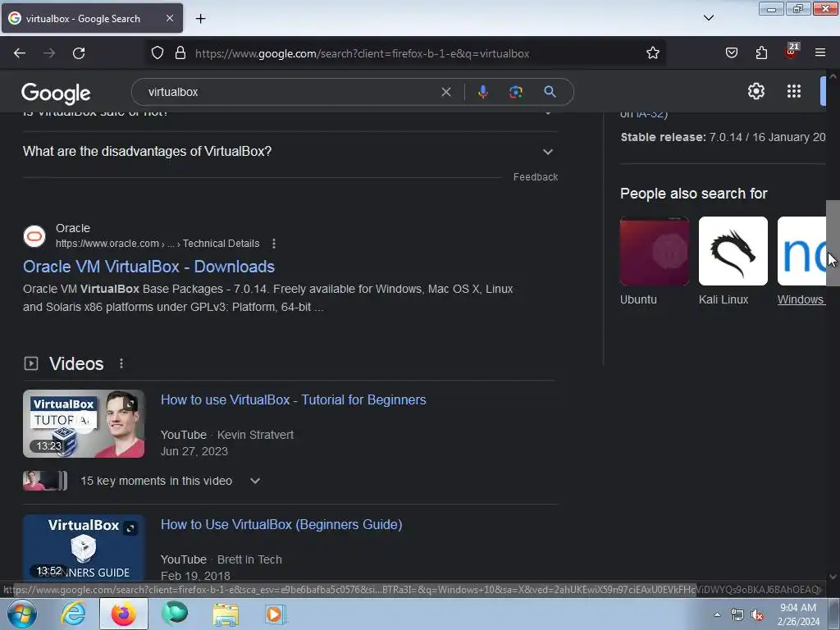The height and width of the screenshot is (630, 840).
Task: Open How to use VirtualBox - Tutorial for Beginners
Action: click(x=294, y=400)
